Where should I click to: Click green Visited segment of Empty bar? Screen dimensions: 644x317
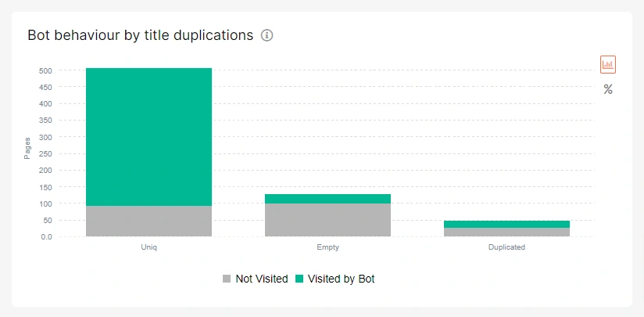(x=327, y=199)
